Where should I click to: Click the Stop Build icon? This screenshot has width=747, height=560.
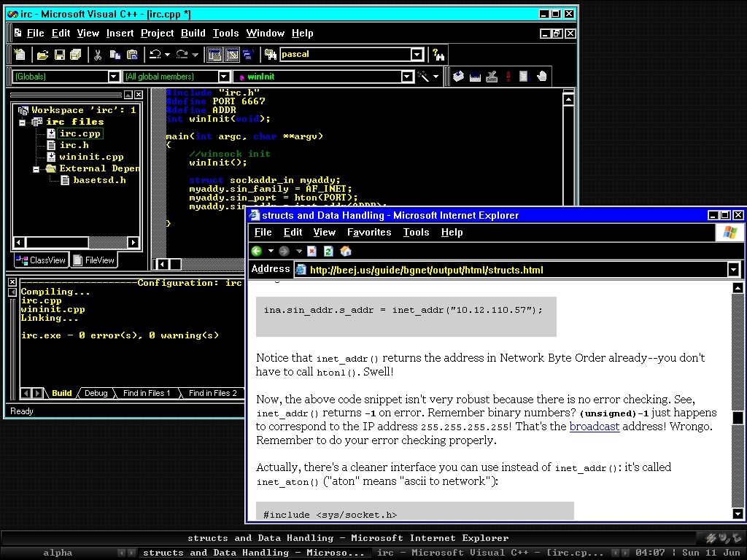(492, 76)
